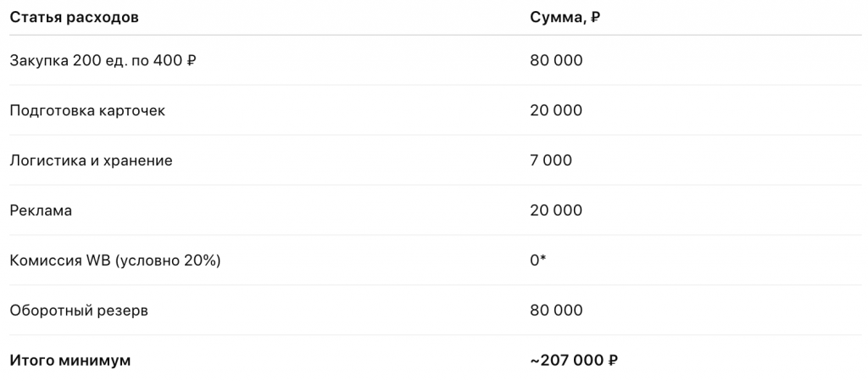Click the 20 000 amount for Реклама
This screenshot has height=381, width=868.
coord(556,210)
